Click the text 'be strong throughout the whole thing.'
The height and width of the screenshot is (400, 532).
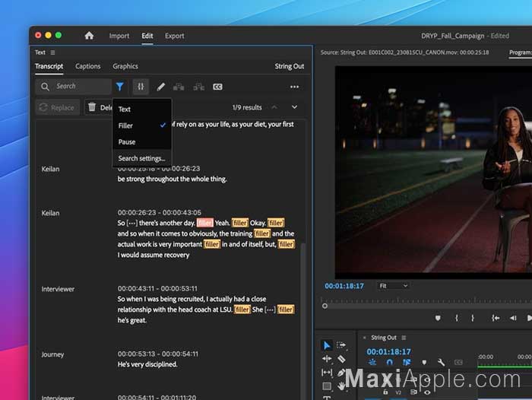(x=172, y=179)
